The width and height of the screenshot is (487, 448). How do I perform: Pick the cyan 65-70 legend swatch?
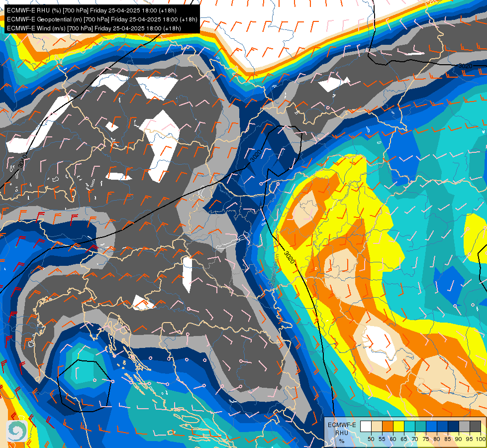[x=410, y=426]
